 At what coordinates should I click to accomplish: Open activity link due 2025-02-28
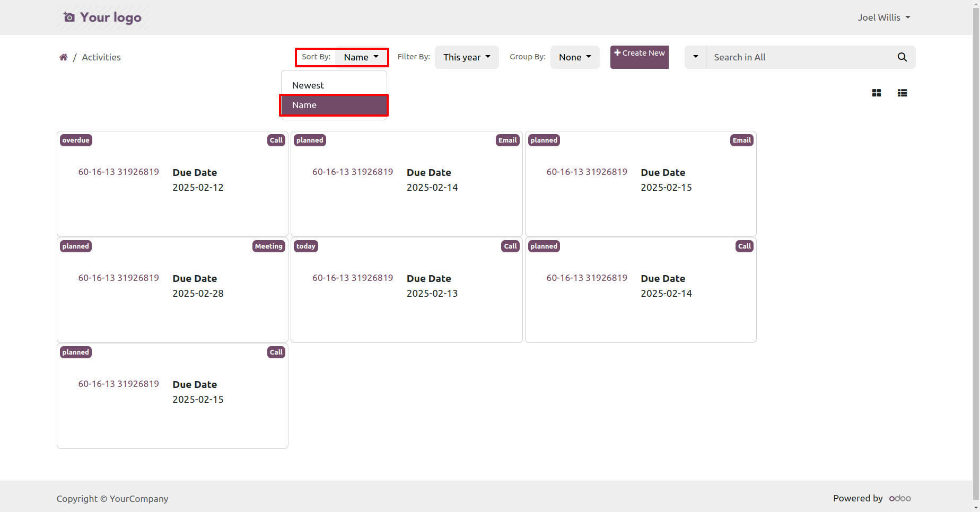tap(119, 278)
